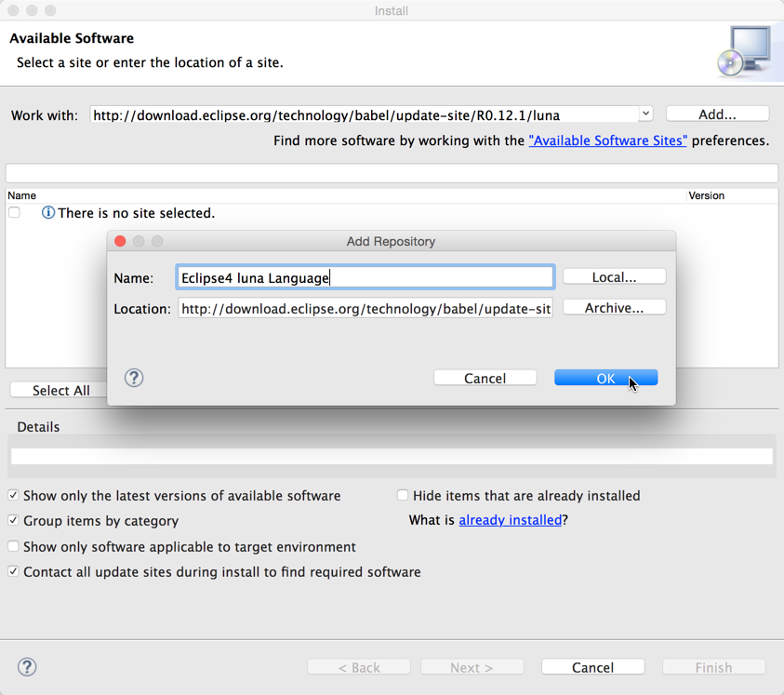Screen dimensions: 784x695
Task: Enable Hide items already installed checkbox
Action: 403,495
